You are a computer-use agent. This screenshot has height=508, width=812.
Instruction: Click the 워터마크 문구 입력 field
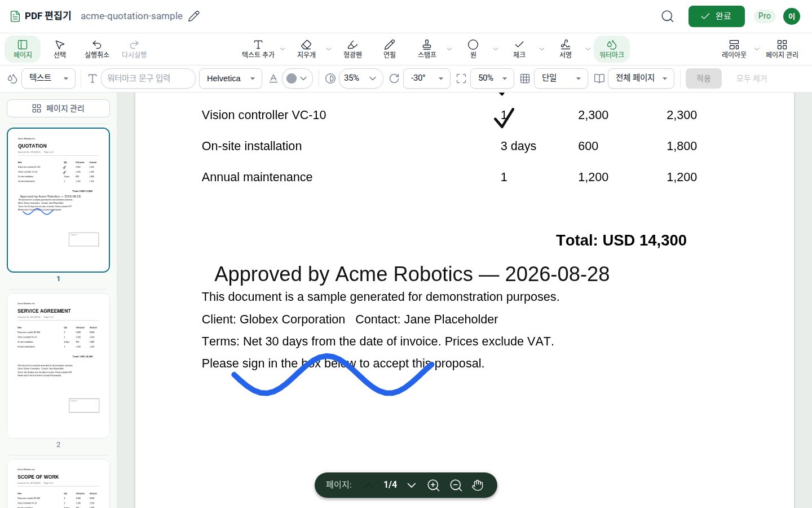[148, 78]
